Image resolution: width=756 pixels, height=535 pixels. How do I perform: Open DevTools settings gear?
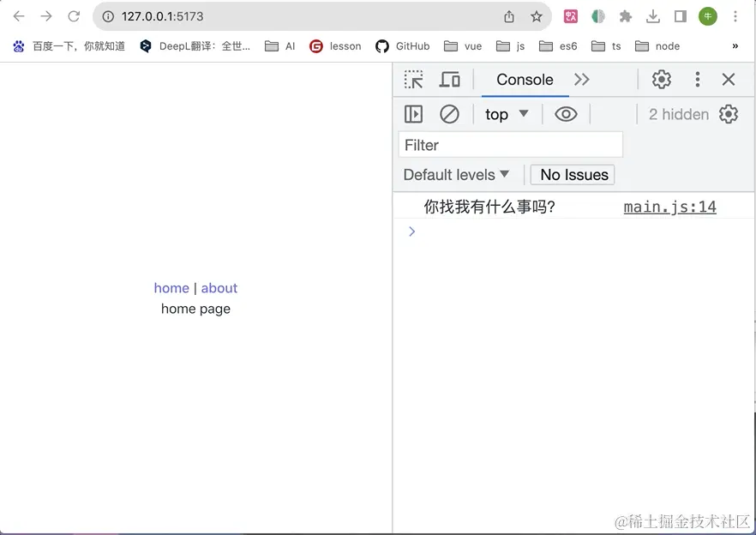click(662, 79)
